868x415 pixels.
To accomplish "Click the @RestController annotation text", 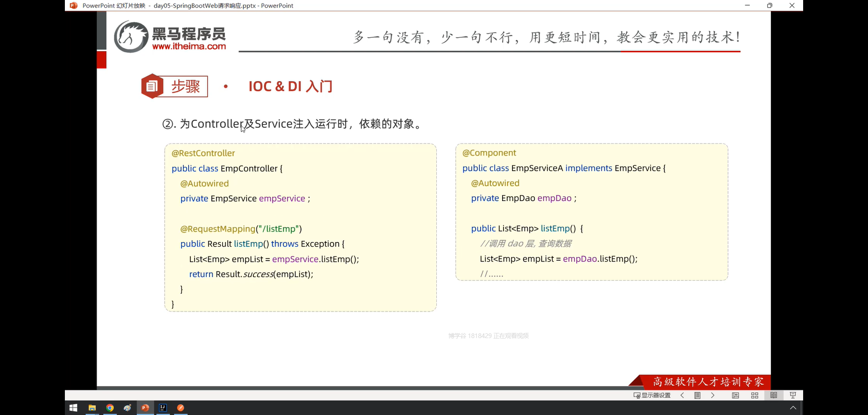I will click(x=203, y=153).
